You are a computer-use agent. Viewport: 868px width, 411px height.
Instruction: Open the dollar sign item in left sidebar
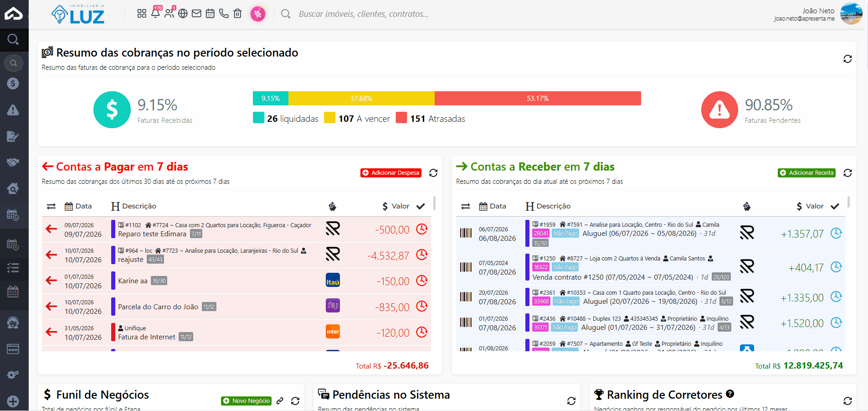pos(13,83)
